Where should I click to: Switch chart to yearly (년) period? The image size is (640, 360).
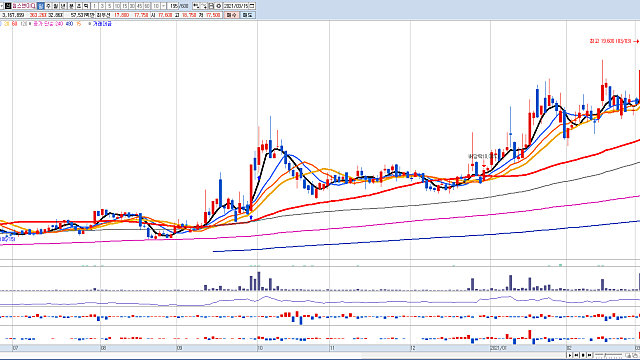(x=63, y=6)
